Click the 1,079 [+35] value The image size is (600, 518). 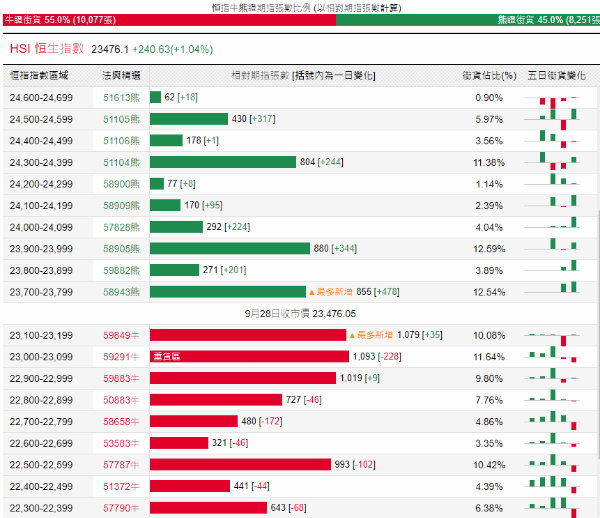420,335
